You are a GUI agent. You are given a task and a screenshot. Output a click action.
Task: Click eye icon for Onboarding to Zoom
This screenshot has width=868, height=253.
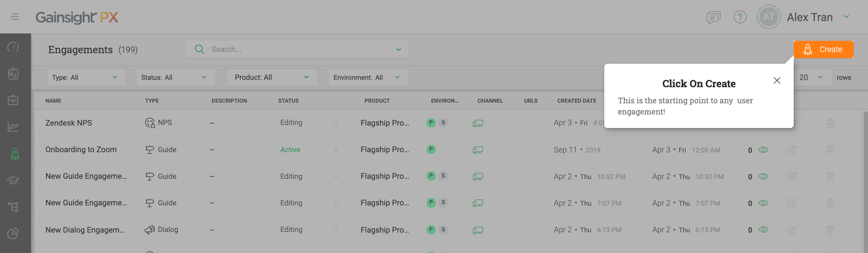tap(763, 150)
